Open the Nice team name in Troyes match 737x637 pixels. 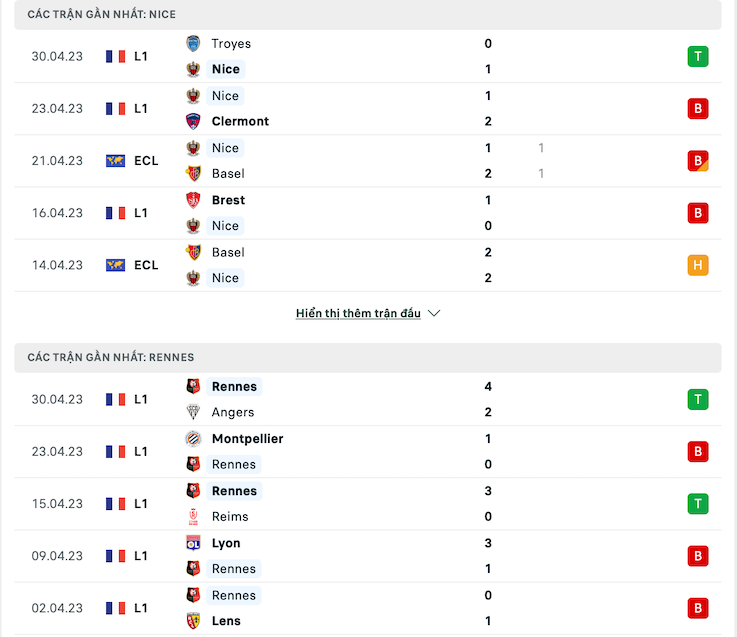click(x=226, y=69)
